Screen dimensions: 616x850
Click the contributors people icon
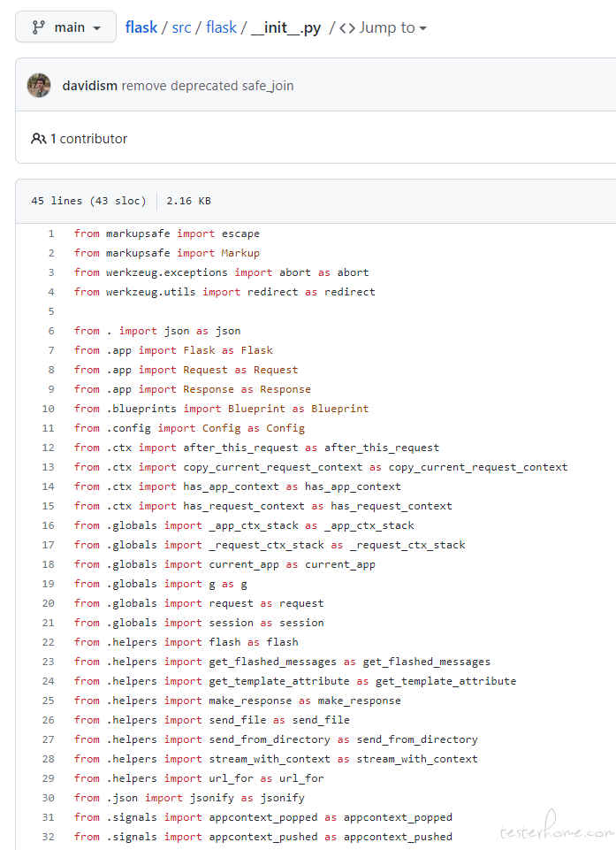coord(39,139)
